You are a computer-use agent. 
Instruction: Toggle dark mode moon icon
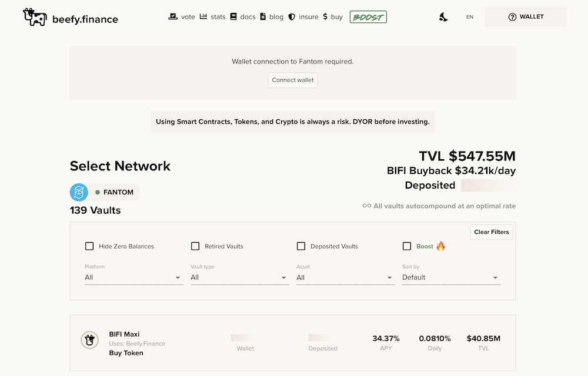click(x=443, y=17)
